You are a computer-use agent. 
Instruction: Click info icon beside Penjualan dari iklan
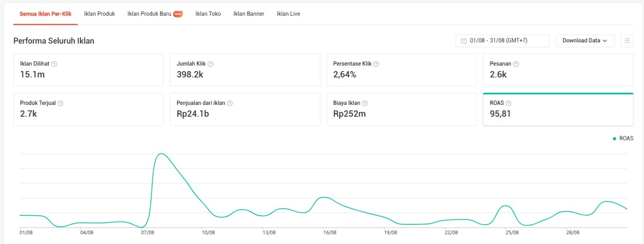click(x=230, y=103)
